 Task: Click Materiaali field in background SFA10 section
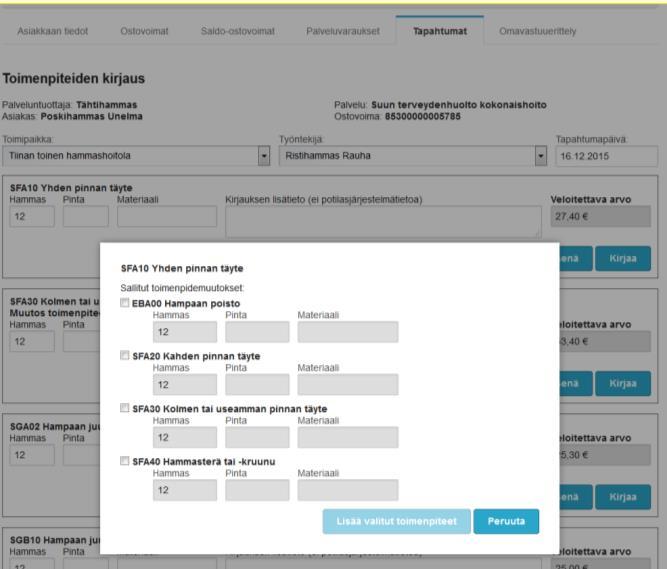click(167, 217)
